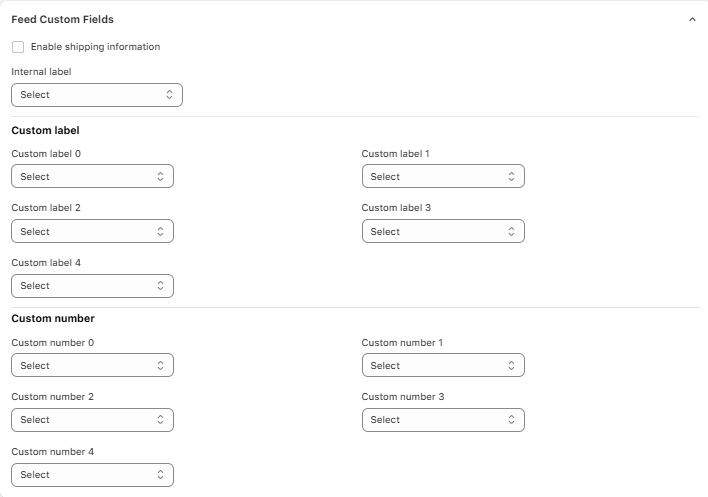Open the Custom label 1 dropdown

tap(443, 177)
